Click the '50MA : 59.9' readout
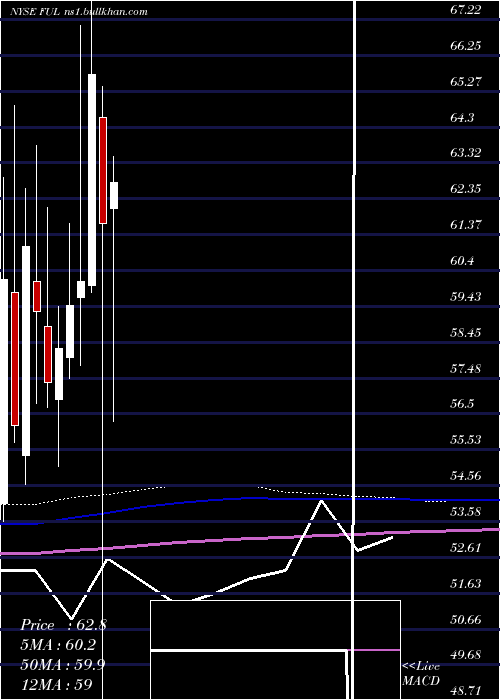Screen dimensions: 500x700 click(63, 665)
